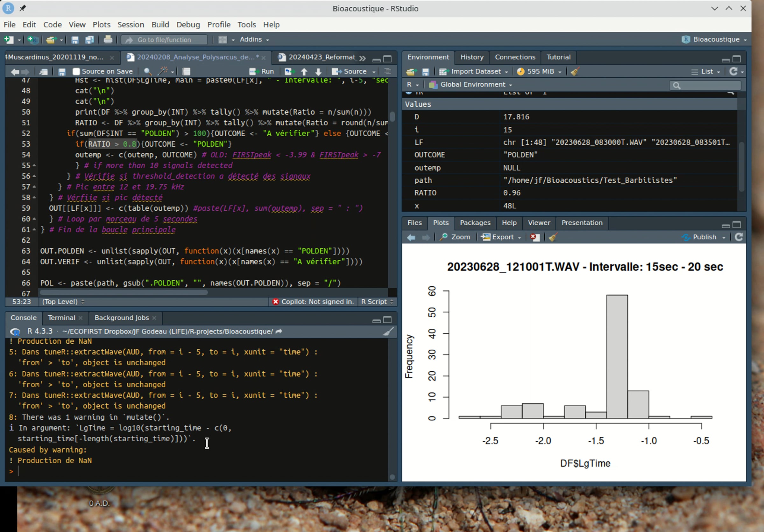Remove current plot with red X icon
The height and width of the screenshot is (532, 764).
[534, 237]
